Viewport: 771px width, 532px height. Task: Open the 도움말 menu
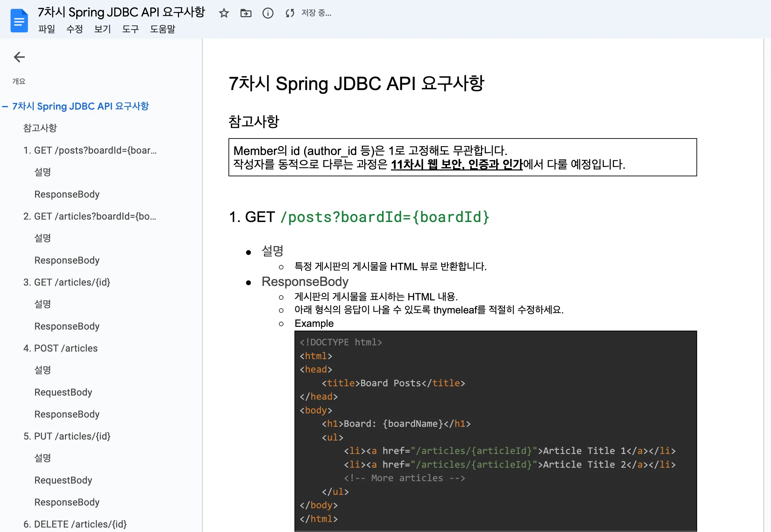click(163, 29)
